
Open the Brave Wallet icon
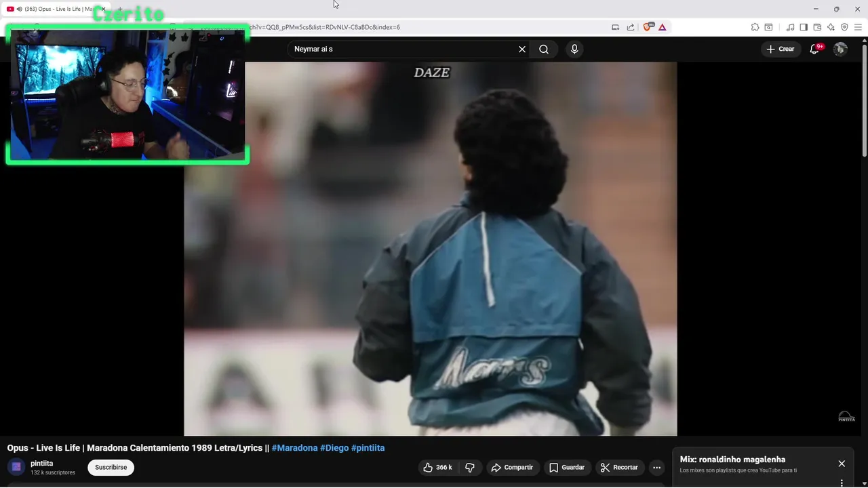pyautogui.click(x=817, y=27)
